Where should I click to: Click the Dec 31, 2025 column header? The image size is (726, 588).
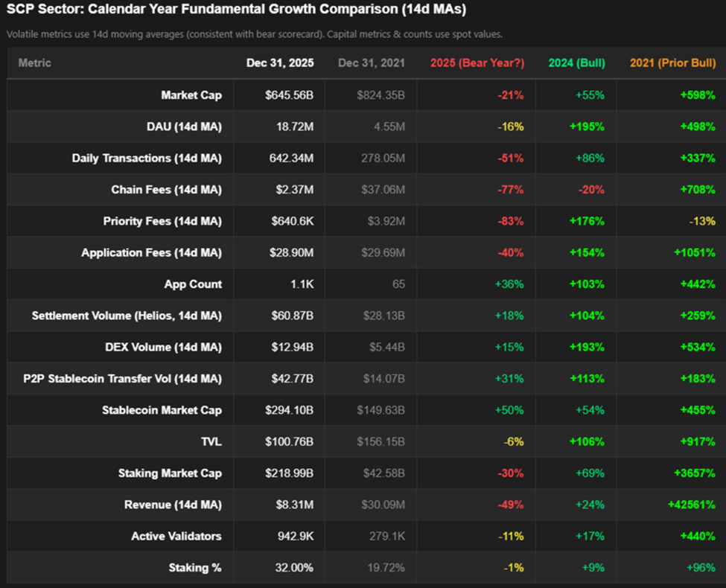[280, 63]
